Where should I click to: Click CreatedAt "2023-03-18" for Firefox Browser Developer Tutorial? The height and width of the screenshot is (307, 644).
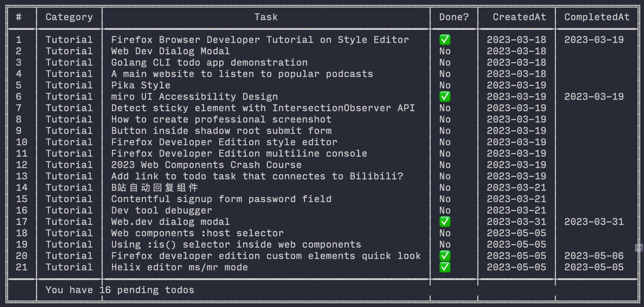(517, 40)
